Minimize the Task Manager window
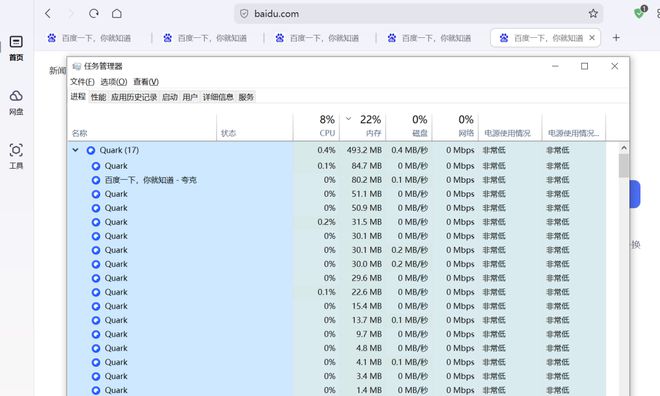The height and width of the screenshot is (396, 660). pos(555,66)
